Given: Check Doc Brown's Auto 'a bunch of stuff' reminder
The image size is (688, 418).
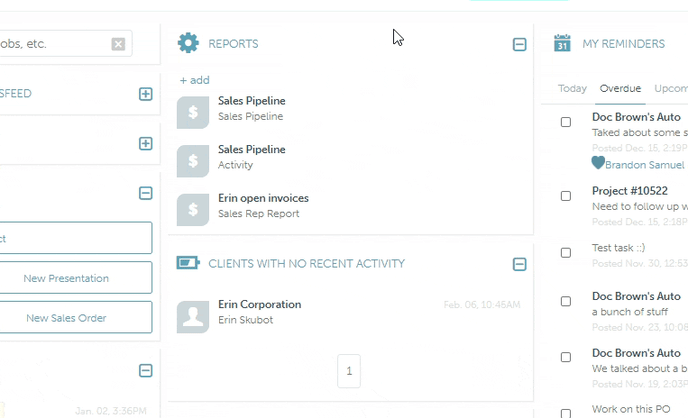Looking at the screenshot, I should pyautogui.click(x=566, y=301).
